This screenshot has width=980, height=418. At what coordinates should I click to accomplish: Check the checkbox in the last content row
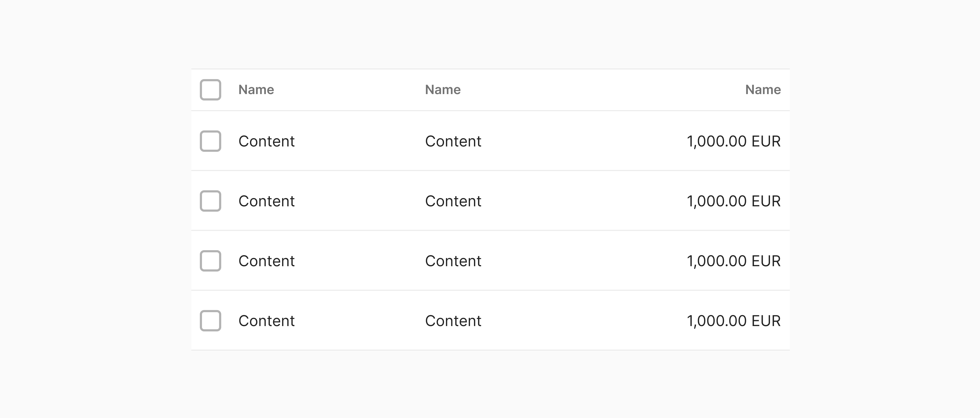click(x=210, y=321)
